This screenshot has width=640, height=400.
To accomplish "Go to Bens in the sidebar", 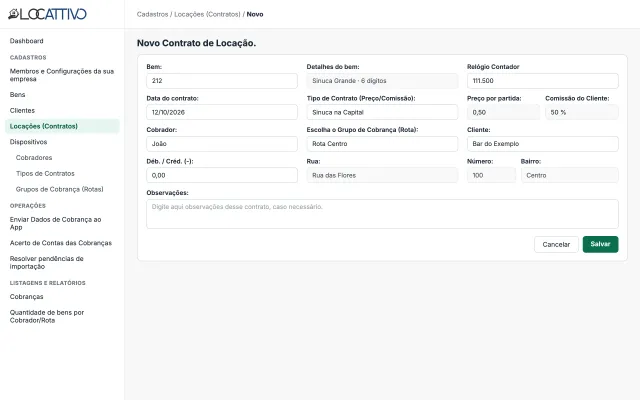I will [x=18, y=94].
